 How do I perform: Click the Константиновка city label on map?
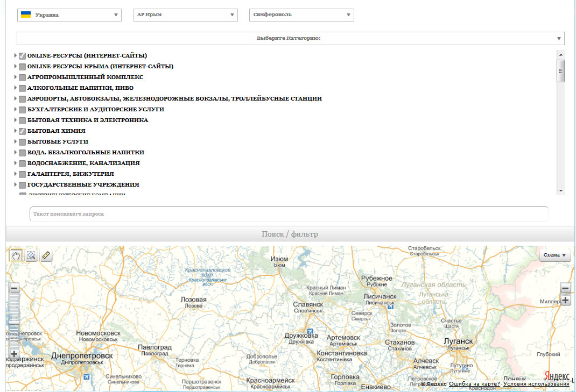[342, 353]
